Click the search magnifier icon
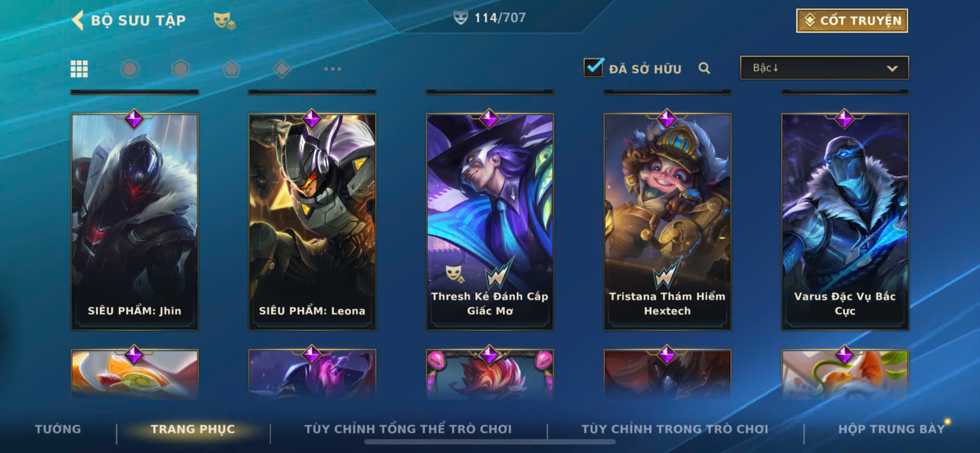 point(704,68)
